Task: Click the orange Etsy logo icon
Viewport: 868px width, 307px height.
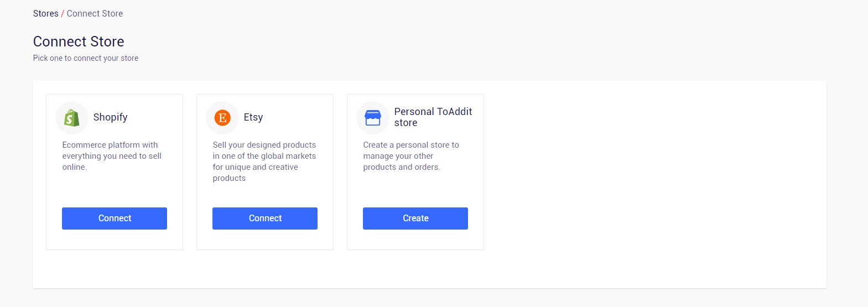Action: 222,117
